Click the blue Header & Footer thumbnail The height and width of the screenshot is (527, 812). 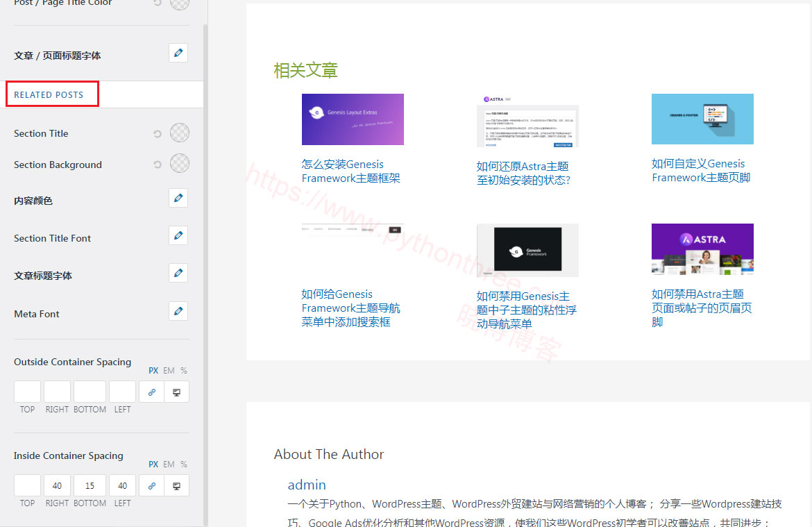[703, 119]
